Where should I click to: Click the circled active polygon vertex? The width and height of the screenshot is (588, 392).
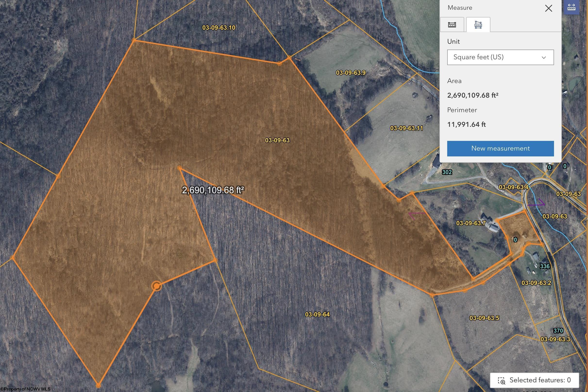pyautogui.click(x=157, y=286)
